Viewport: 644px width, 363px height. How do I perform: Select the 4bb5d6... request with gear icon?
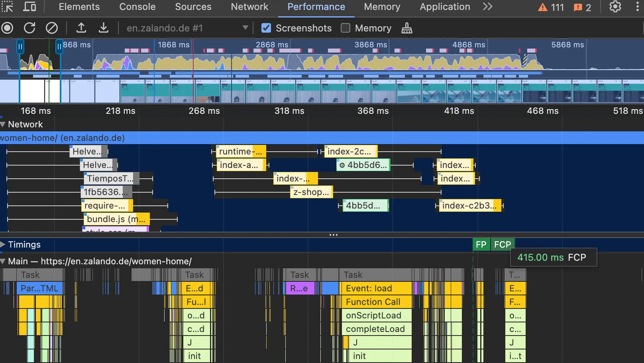click(363, 165)
